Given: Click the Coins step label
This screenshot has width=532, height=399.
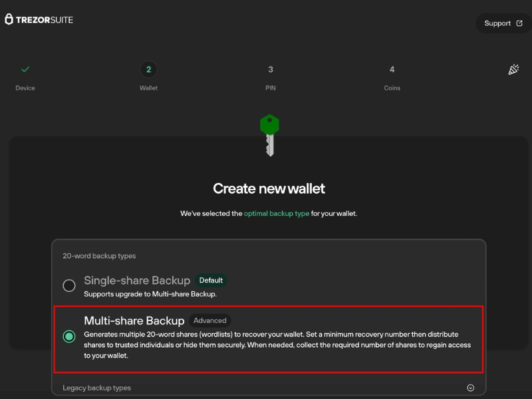Looking at the screenshot, I should [392, 88].
